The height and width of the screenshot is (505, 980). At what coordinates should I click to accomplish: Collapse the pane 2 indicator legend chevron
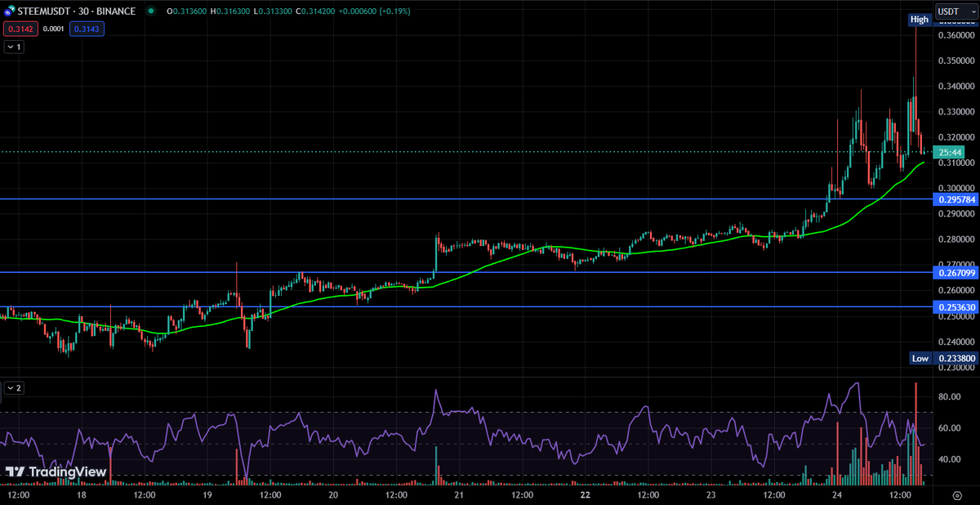[14, 388]
